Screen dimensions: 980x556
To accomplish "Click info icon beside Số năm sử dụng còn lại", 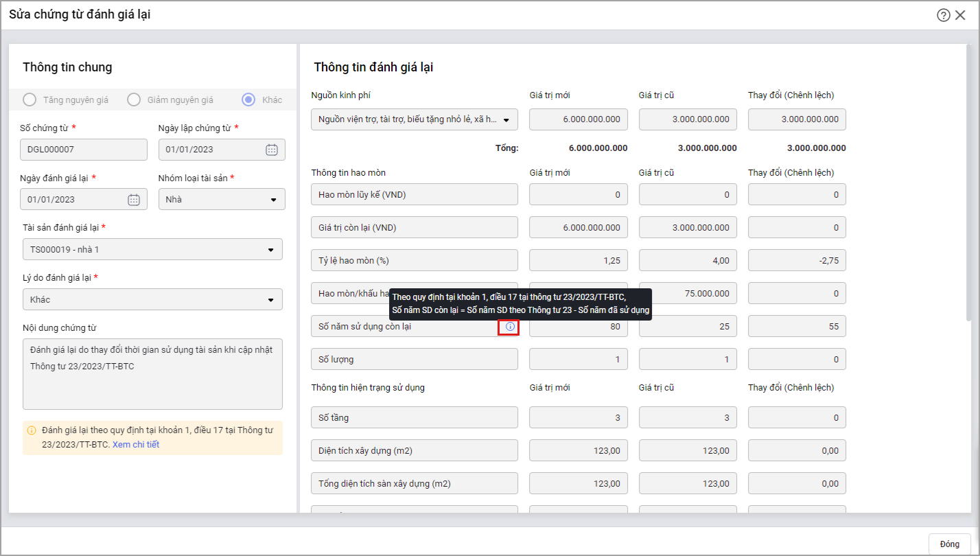I will [x=509, y=327].
